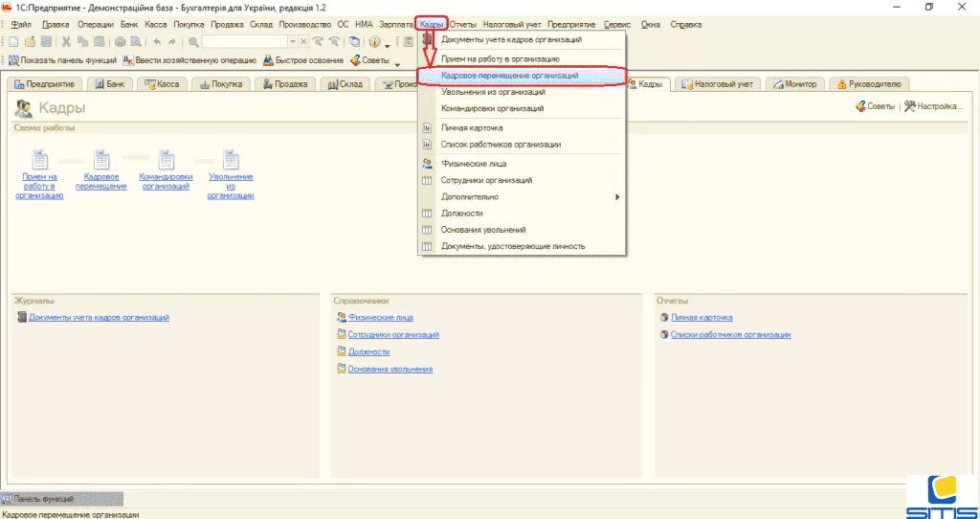
Task: Click the windows list toolbar icon
Action: [354, 42]
